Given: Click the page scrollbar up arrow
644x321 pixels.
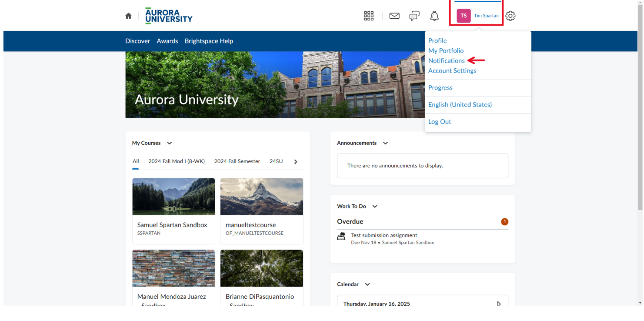Looking at the screenshot, I should tap(640, 3).
